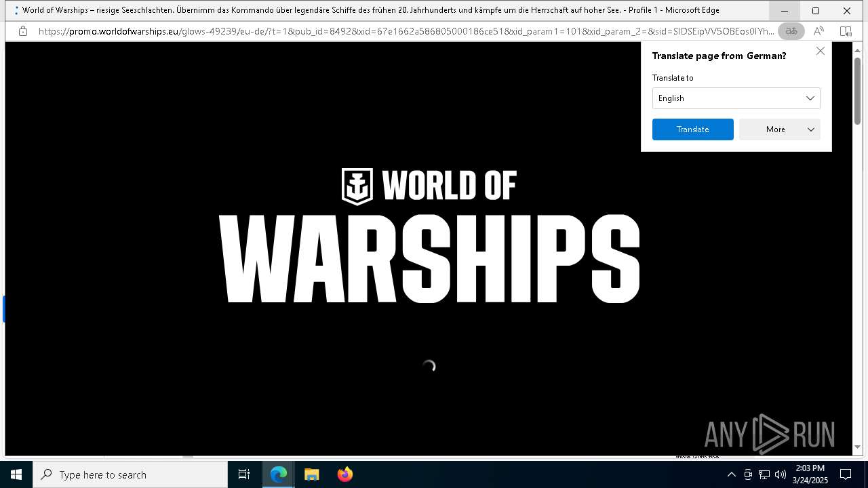The width and height of the screenshot is (868, 488).
Task: Select the address bar URL field
Action: 406,31
